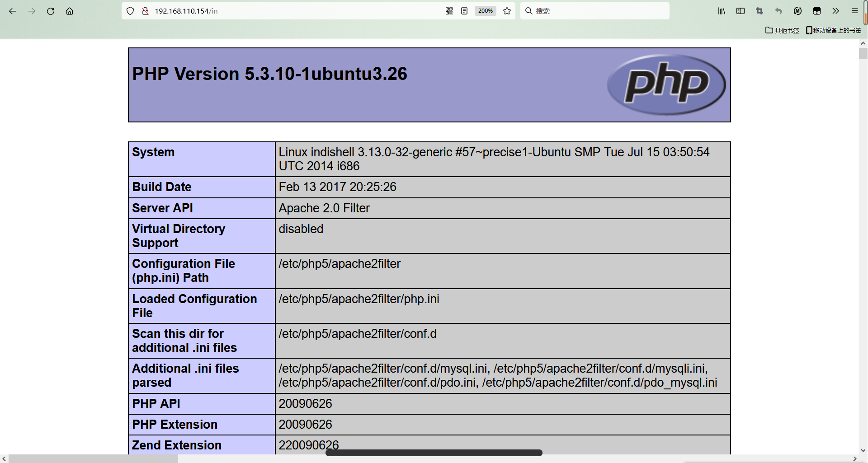This screenshot has width=868, height=463.
Task: Bookmark this page with the star
Action: click(x=507, y=11)
